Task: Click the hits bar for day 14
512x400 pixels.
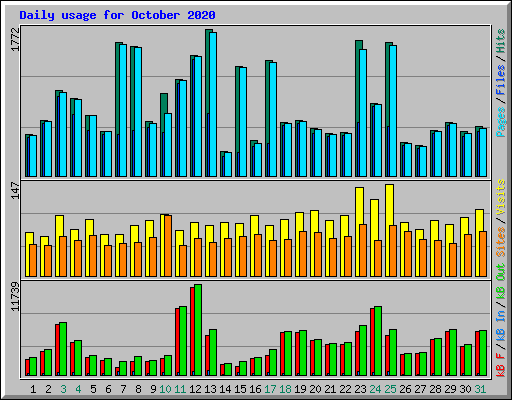Action: pos(222,164)
